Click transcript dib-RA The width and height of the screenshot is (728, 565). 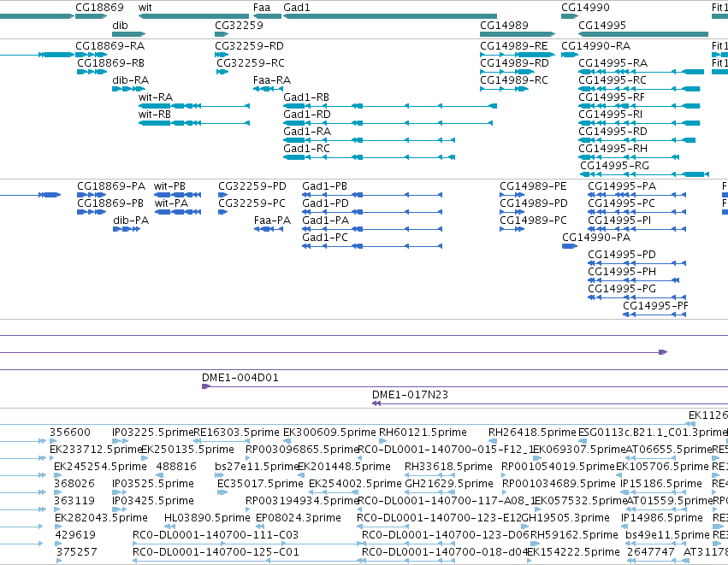[128, 89]
